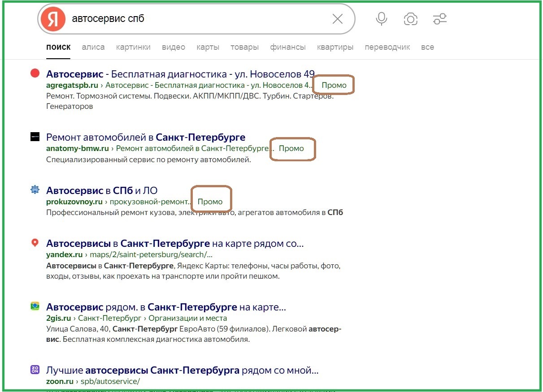Image resolution: width=543 pixels, height=392 pixels.
Task: Open search settings sliders icon
Action: point(439,19)
